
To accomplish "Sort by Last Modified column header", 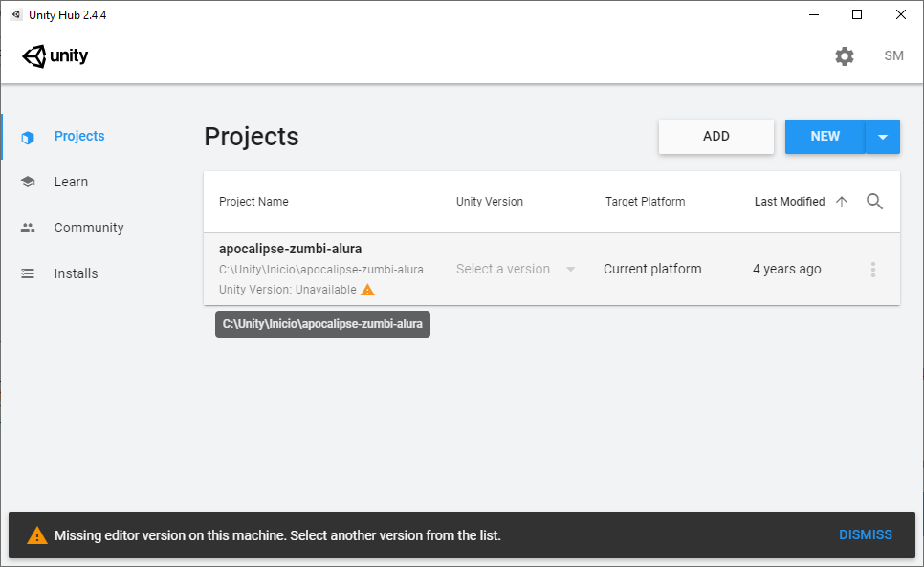I will pyautogui.click(x=790, y=202).
